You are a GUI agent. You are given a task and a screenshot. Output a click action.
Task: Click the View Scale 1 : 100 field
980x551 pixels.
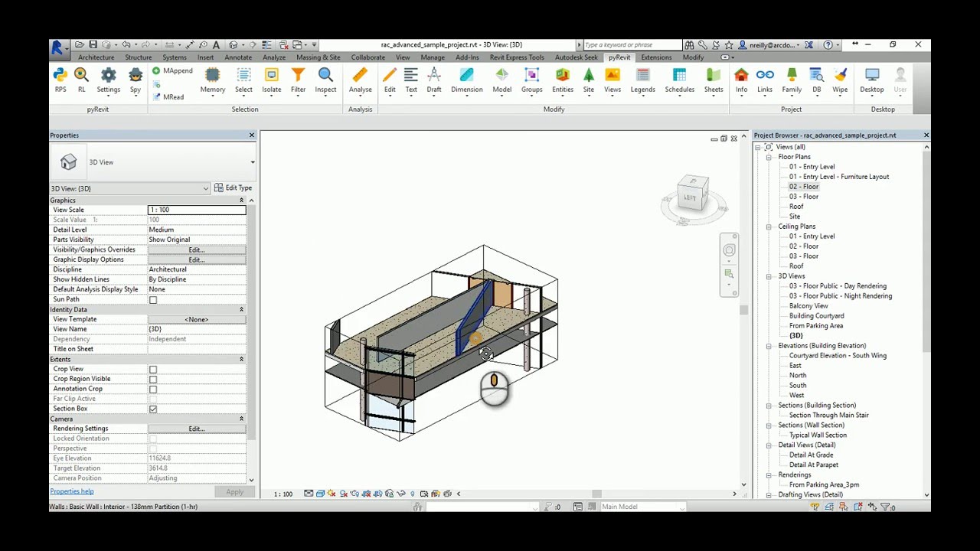point(197,210)
